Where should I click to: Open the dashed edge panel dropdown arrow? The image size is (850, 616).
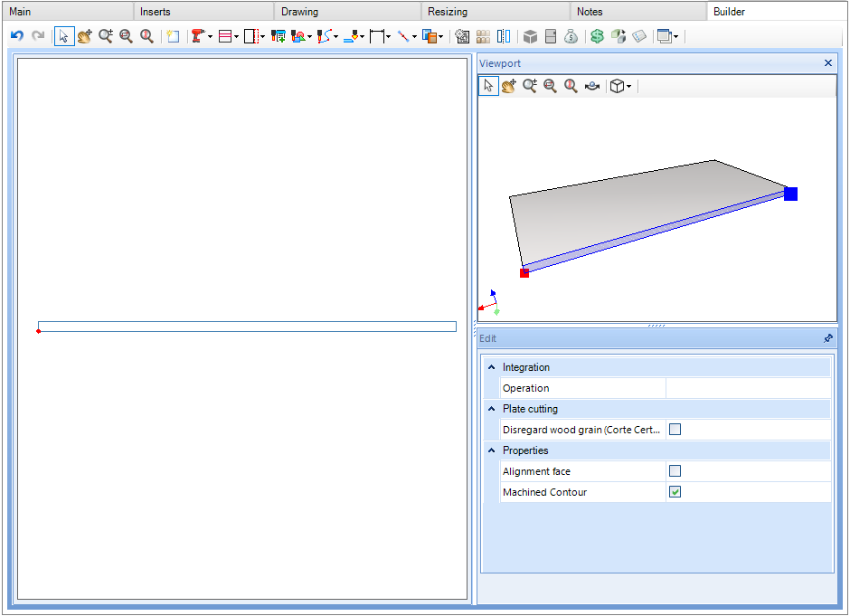pos(263,37)
